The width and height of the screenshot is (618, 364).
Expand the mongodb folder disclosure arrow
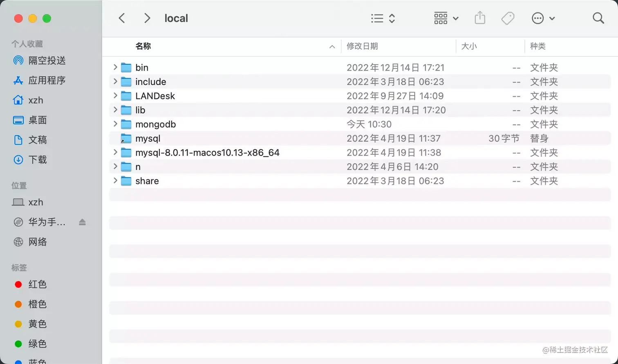point(115,124)
